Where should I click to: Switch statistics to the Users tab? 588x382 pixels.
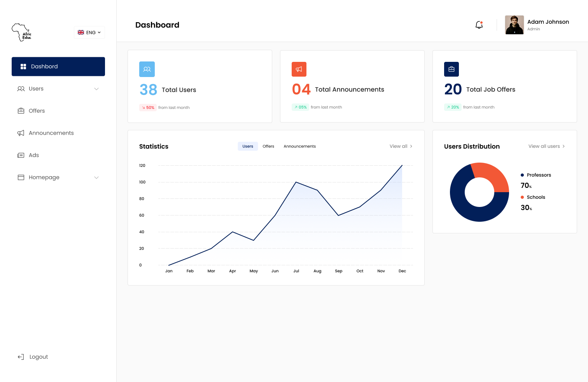(x=248, y=146)
